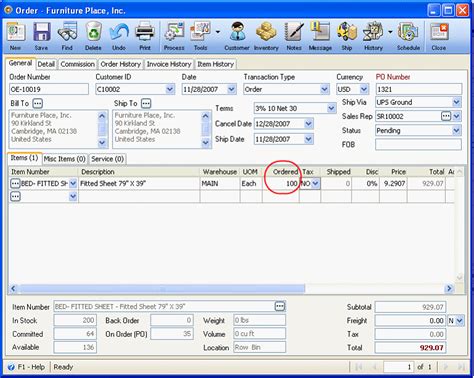Open the History toolbar icon
474x378 pixels.
[x=373, y=36]
